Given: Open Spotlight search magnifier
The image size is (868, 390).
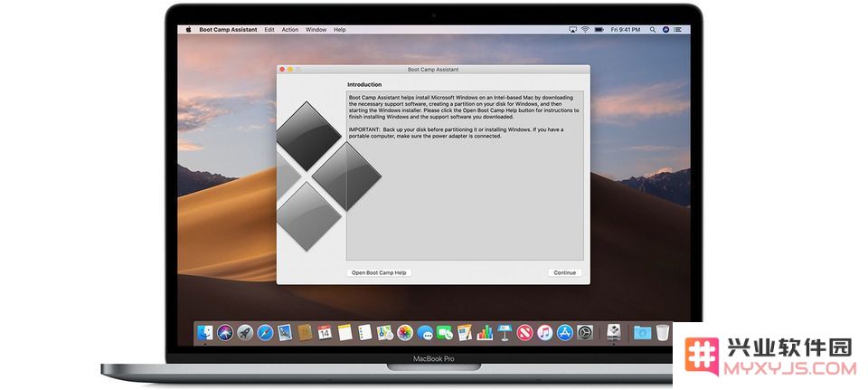Looking at the screenshot, I should (653, 29).
